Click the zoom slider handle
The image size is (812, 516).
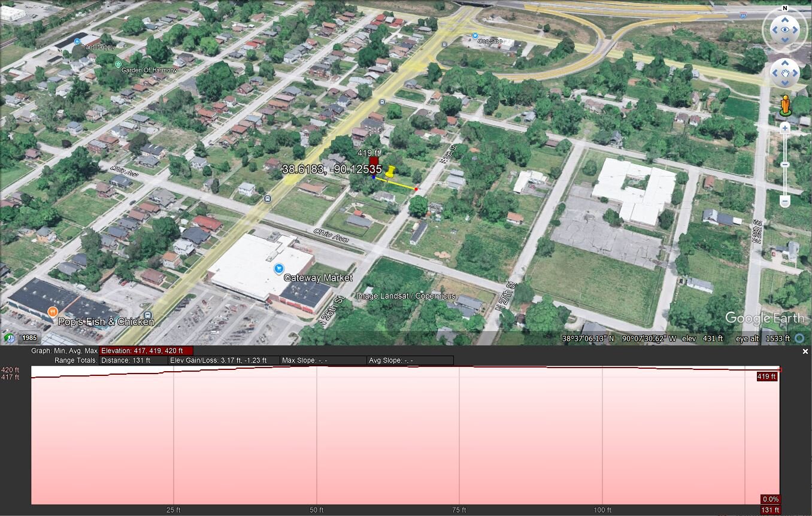click(785, 165)
